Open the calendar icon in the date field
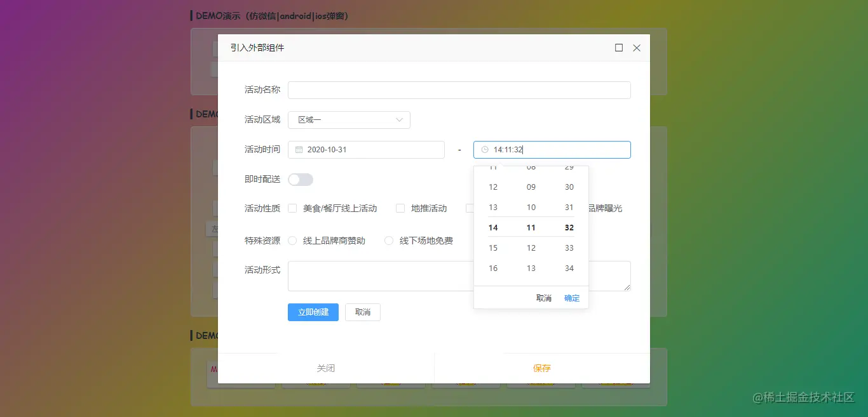 click(x=299, y=149)
